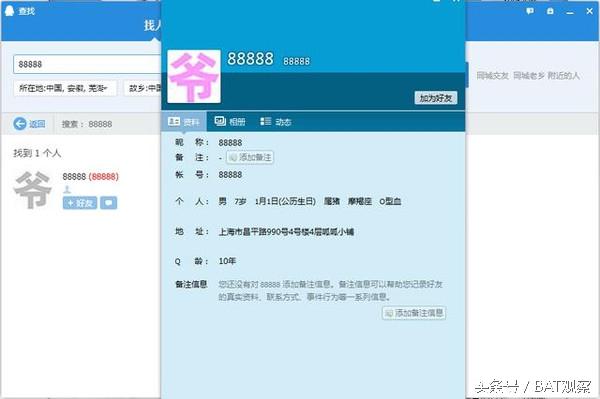Expand the 故乡 hometown dropdown

click(143, 88)
